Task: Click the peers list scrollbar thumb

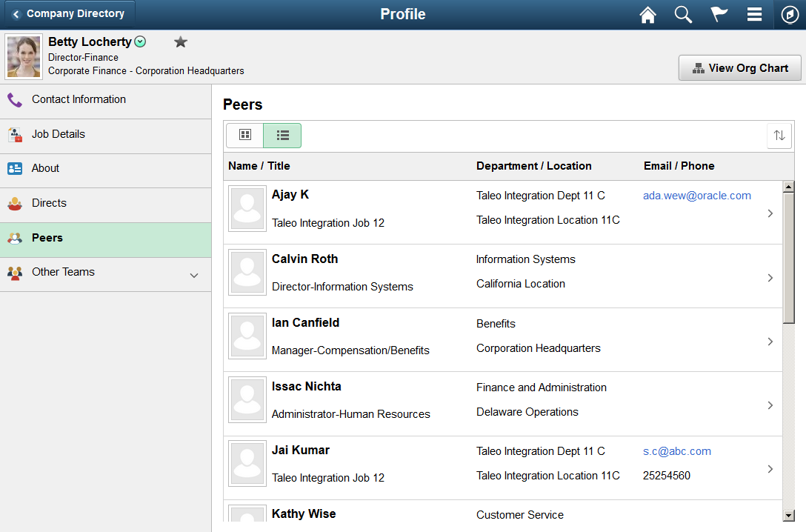Action: [x=788, y=258]
